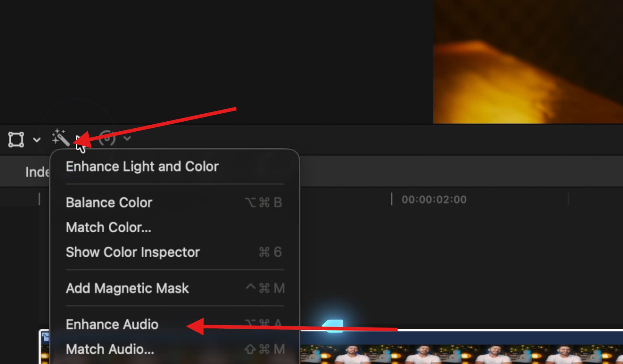This screenshot has width=623, height=364.
Task: Select Show Color Inspector
Action: [x=133, y=252]
